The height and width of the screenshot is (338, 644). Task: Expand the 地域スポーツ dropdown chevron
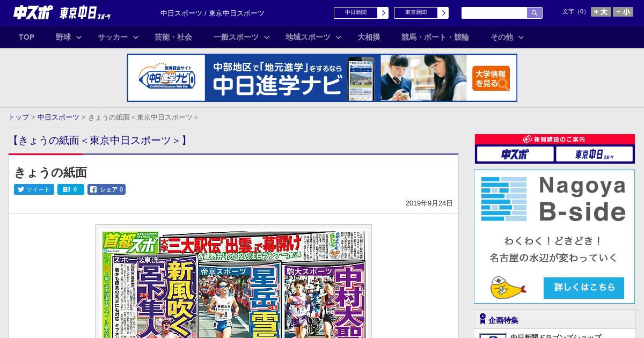339,37
